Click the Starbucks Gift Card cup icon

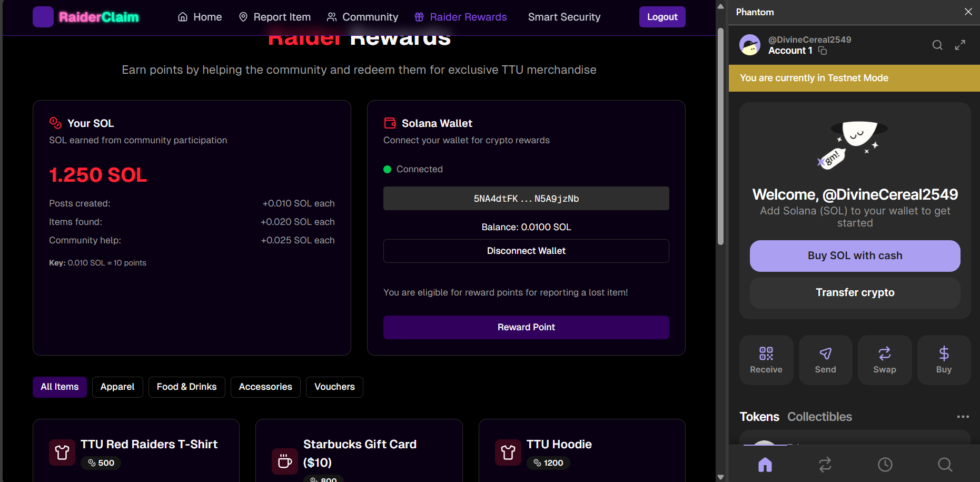click(x=285, y=461)
